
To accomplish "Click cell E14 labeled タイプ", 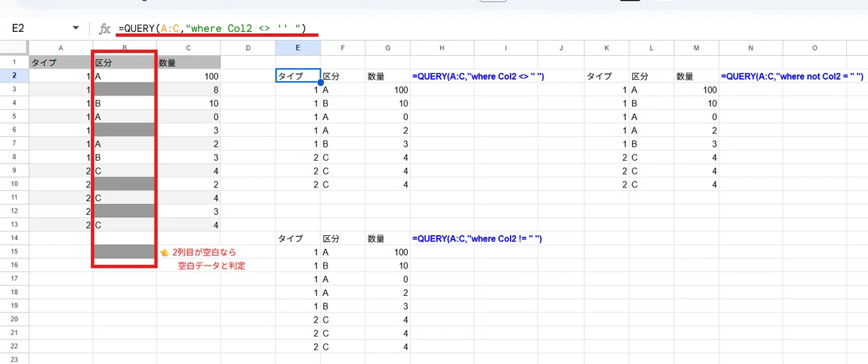I will pyautogui.click(x=298, y=237).
